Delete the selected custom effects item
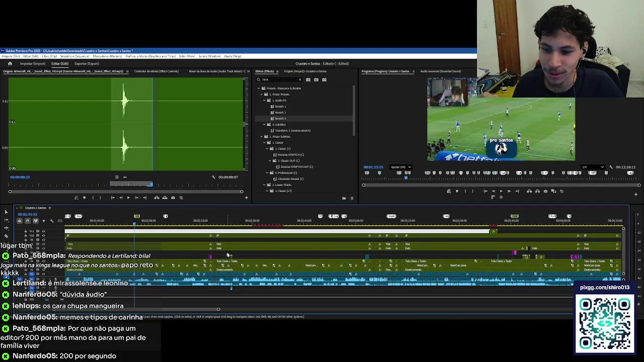This screenshot has width=644, height=362. click(352, 198)
